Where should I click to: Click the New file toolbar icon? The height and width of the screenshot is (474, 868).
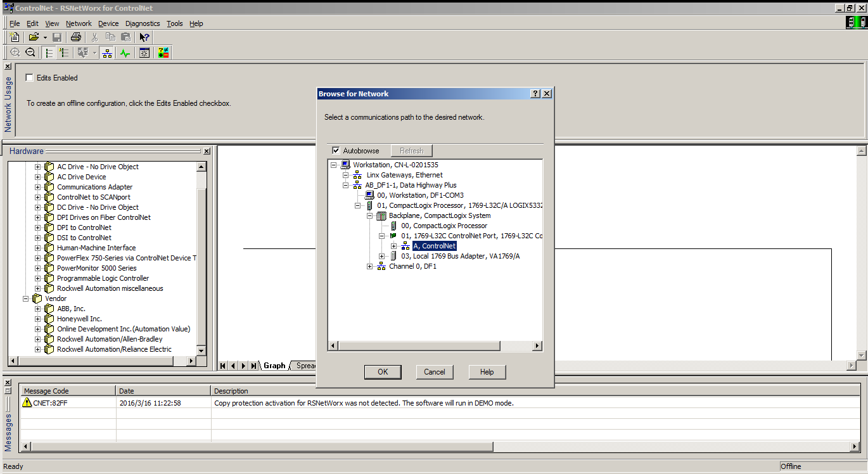click(x=15, y=37)
